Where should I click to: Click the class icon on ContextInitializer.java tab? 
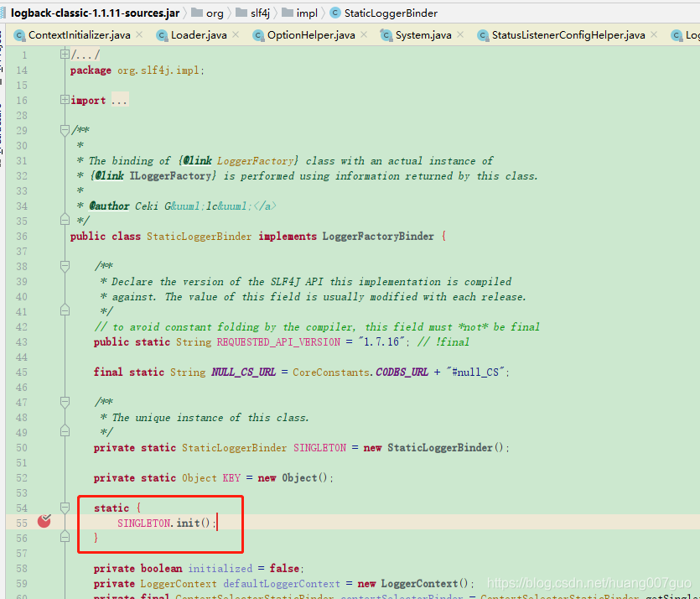click(x=18, y=35)
